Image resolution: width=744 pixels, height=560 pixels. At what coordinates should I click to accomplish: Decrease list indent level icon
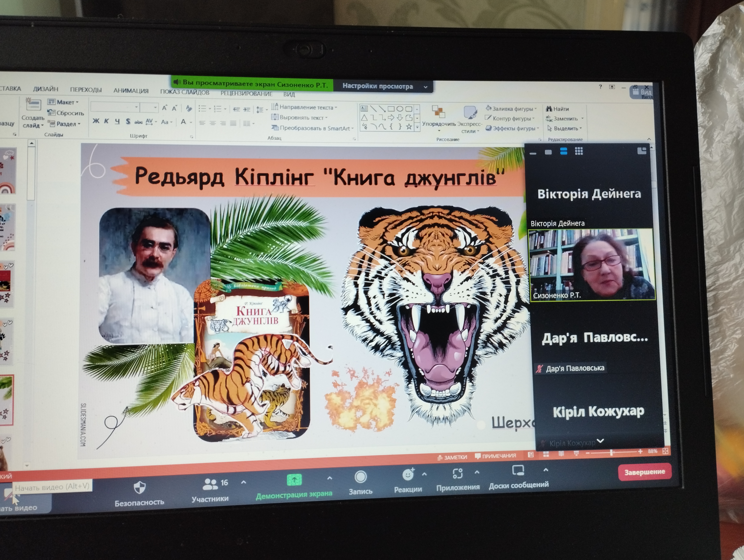(237, 109)
